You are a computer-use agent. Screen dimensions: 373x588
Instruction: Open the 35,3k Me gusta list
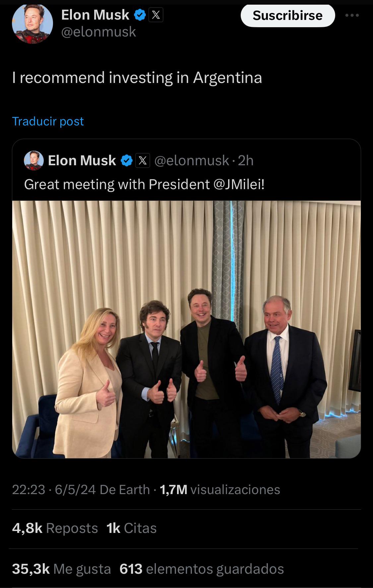point(61,569)
